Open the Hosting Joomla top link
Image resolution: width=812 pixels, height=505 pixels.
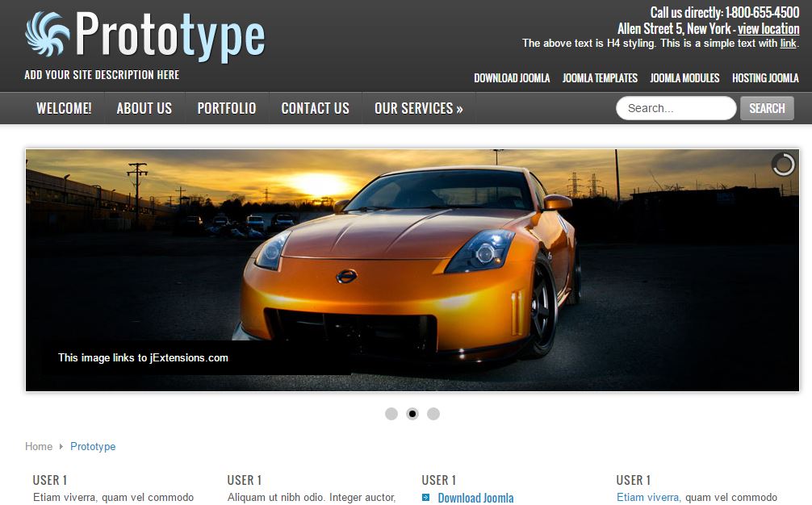[x=765, y=78]
